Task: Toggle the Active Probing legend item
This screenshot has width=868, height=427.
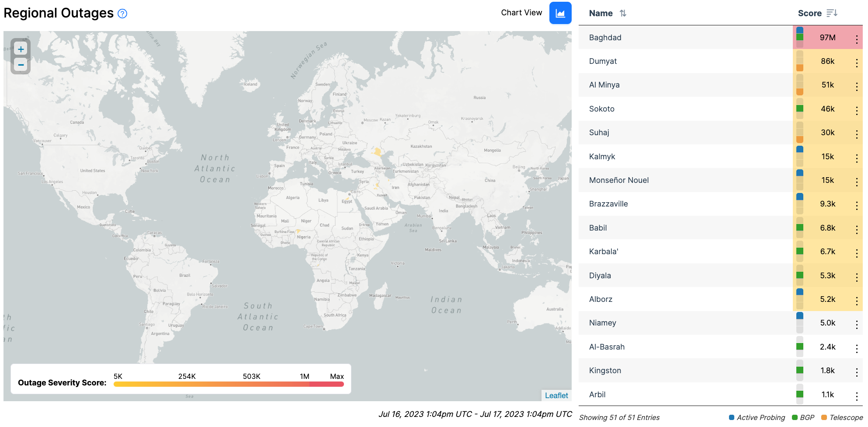Action: [757, 417]
